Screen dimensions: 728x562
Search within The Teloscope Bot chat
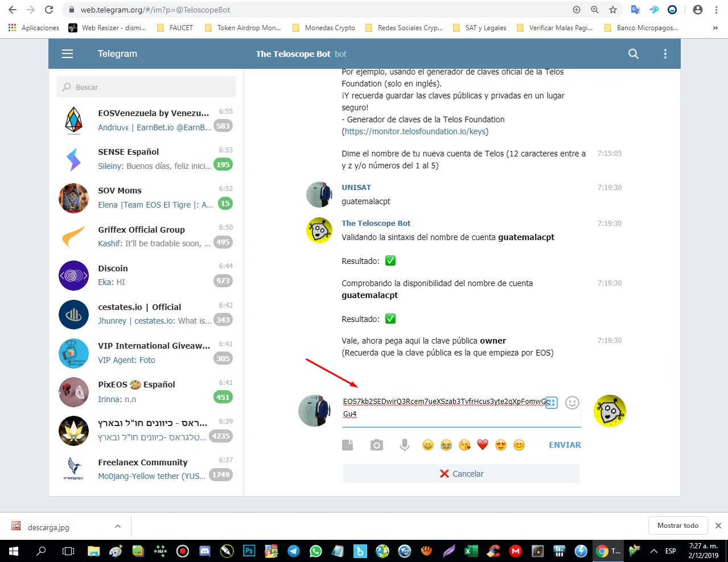click(633, 54)
